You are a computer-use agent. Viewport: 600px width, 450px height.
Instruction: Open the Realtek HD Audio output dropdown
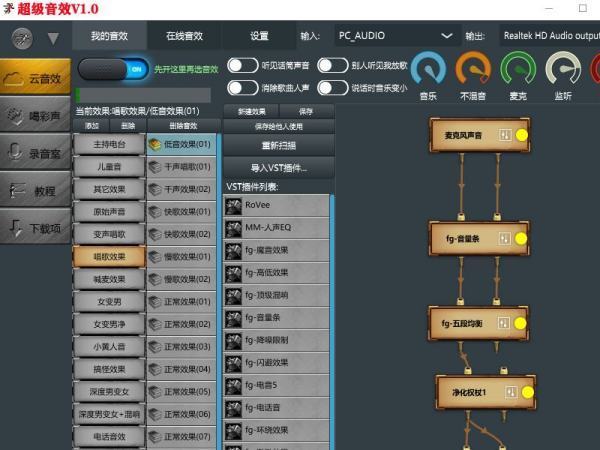tap(548, 36)
